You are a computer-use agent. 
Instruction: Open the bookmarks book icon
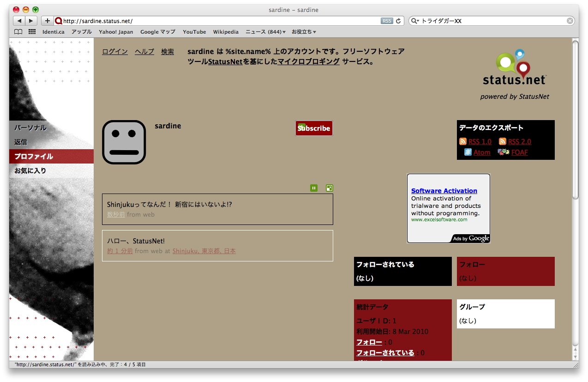[18, 32]
